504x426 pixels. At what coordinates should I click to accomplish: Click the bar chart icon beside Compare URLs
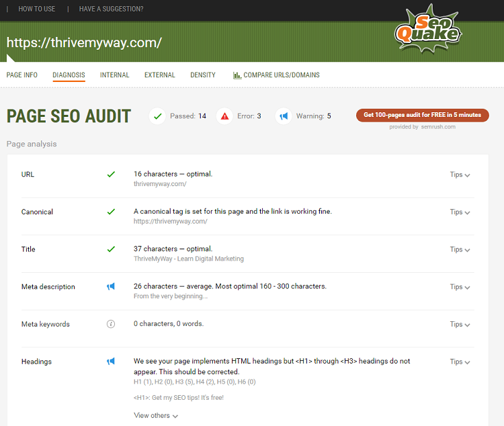237,75
